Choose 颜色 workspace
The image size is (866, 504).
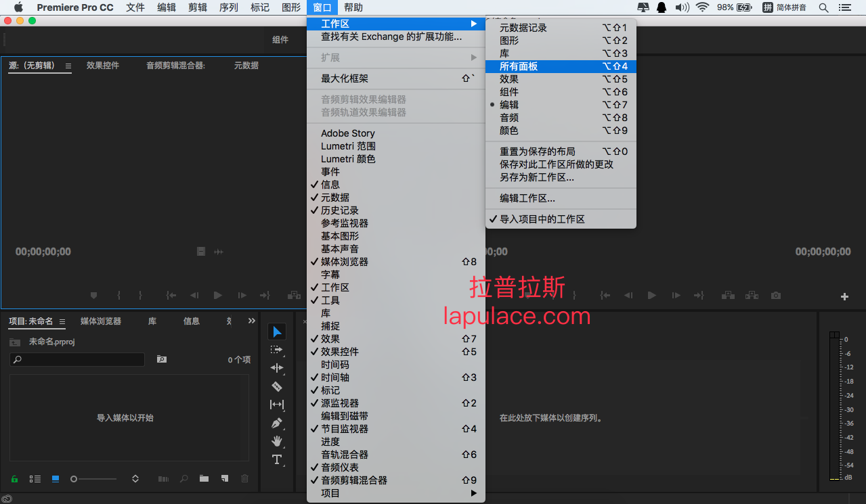click(x=561, y=131)
